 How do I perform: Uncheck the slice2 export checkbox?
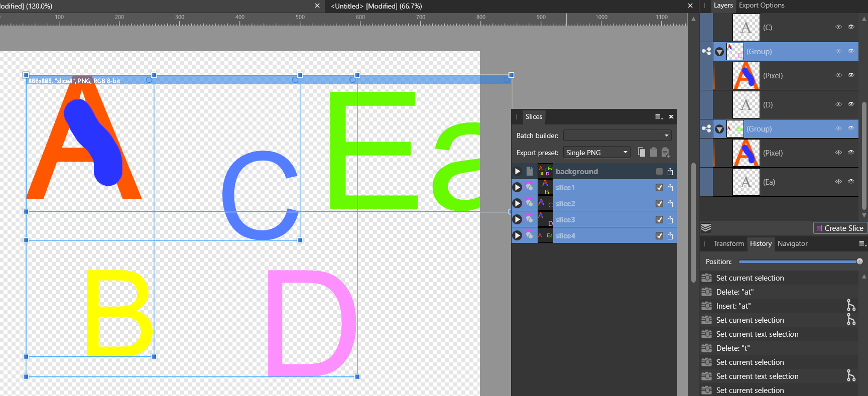[659, 204]
